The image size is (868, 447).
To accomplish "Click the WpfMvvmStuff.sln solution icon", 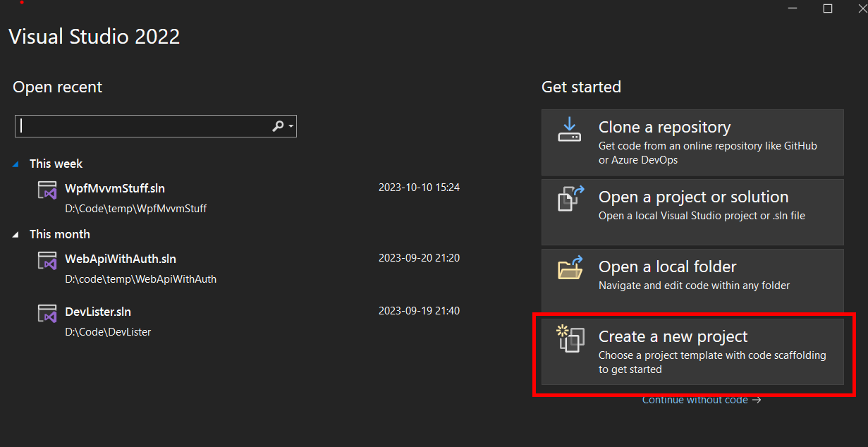I will click(x=47, y=190).
